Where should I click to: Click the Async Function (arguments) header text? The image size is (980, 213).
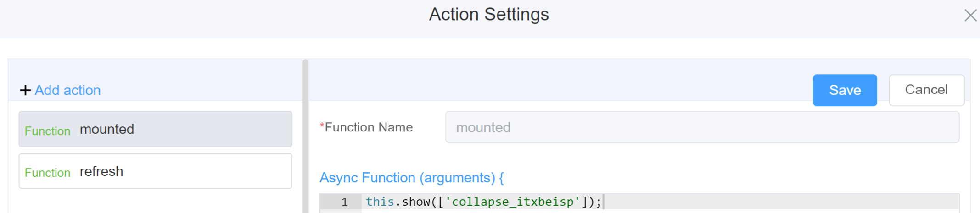411,178
